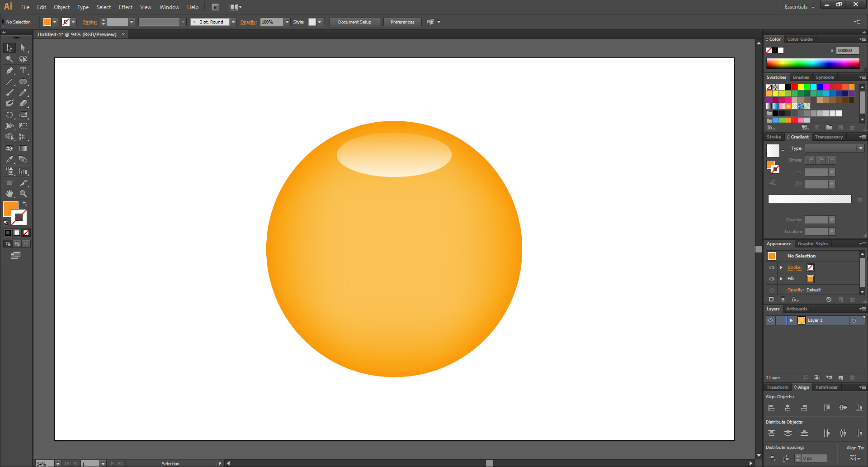Click Clear Appearance icon in Appearance panel

tap(829, 300)
